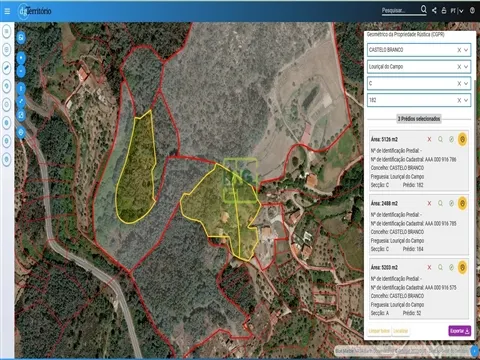Expand the Louriçal do Campo dropdown

[466, 67]
